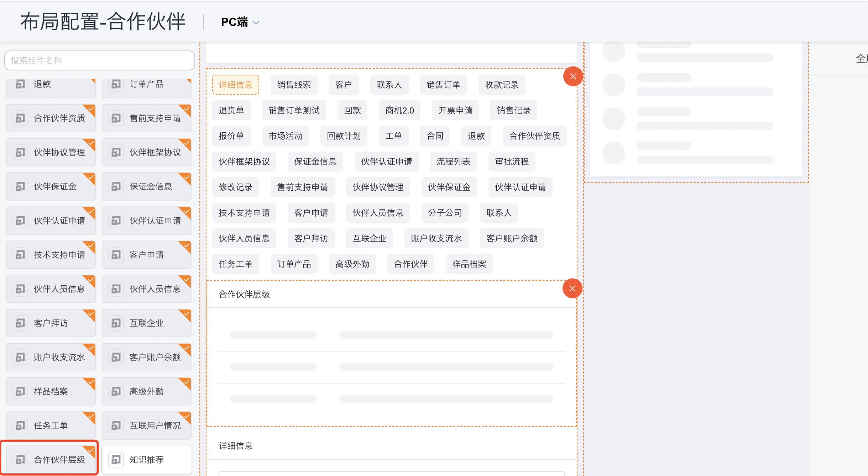868x476 pixels.
Task: Toggle the checkmark on 售前支持申请 card
Action: tap(186, 109)
